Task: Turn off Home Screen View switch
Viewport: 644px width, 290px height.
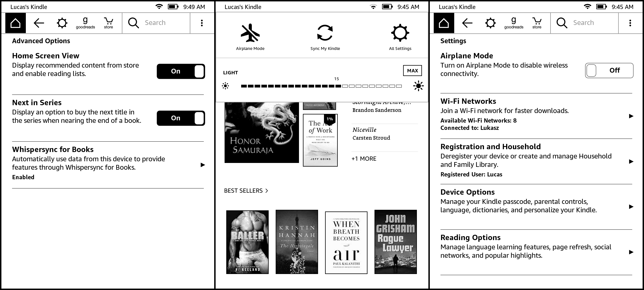Action: 181,71
